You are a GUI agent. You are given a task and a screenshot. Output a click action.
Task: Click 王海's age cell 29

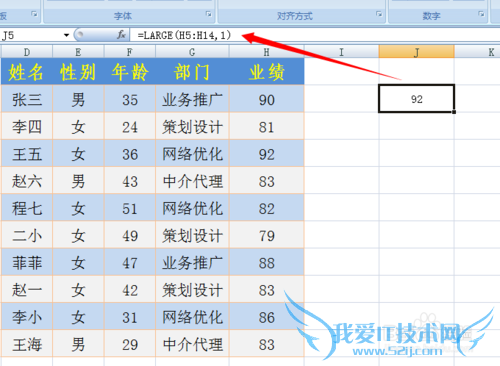130,344
